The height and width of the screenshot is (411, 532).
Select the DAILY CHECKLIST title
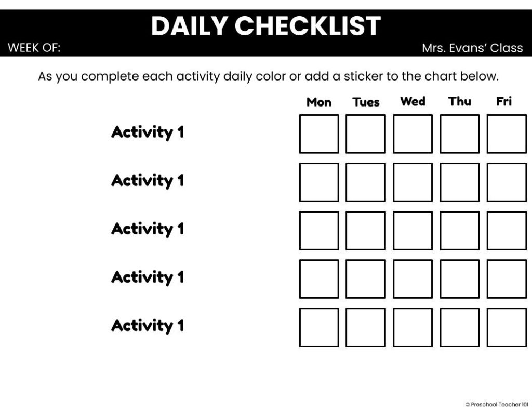point(265,26)
